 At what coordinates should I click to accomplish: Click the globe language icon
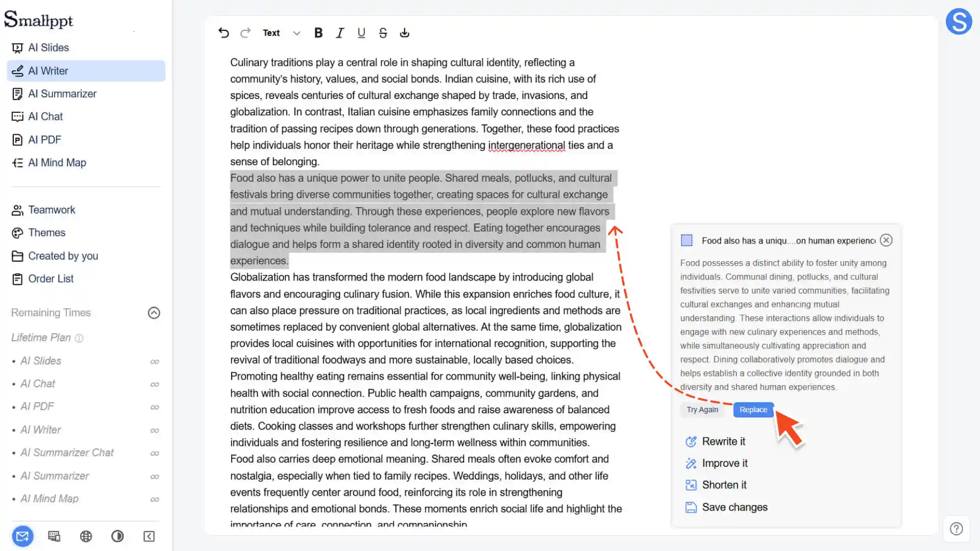tap(86, 536)
